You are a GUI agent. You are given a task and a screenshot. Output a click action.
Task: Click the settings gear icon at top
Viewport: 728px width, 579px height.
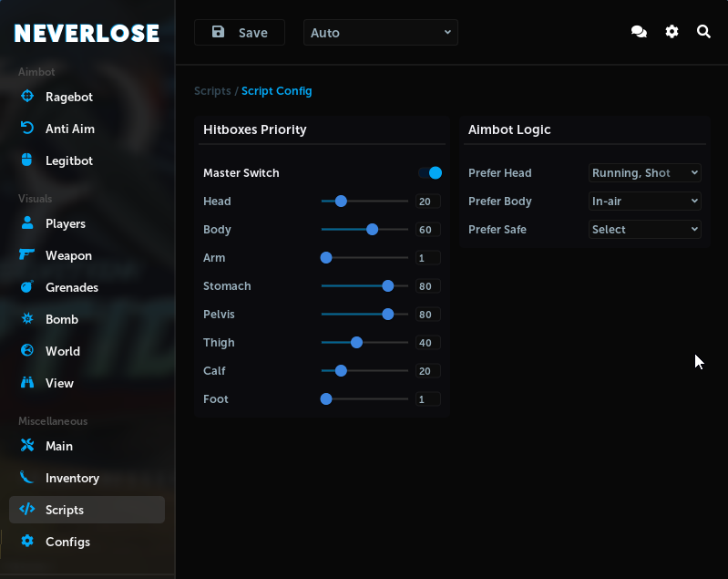(x=672, y=32)
